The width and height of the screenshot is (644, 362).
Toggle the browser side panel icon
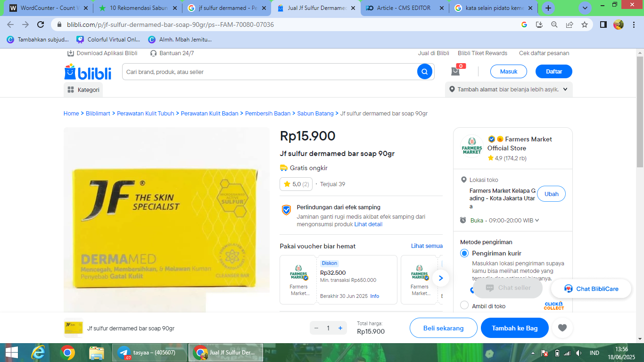[x=603, y=25]
